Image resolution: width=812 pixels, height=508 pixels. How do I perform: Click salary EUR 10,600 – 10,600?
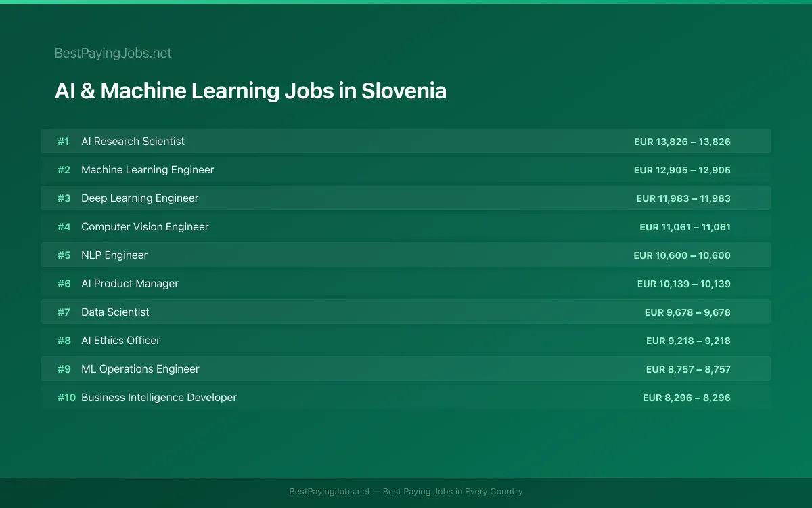(x=682, y=255)
